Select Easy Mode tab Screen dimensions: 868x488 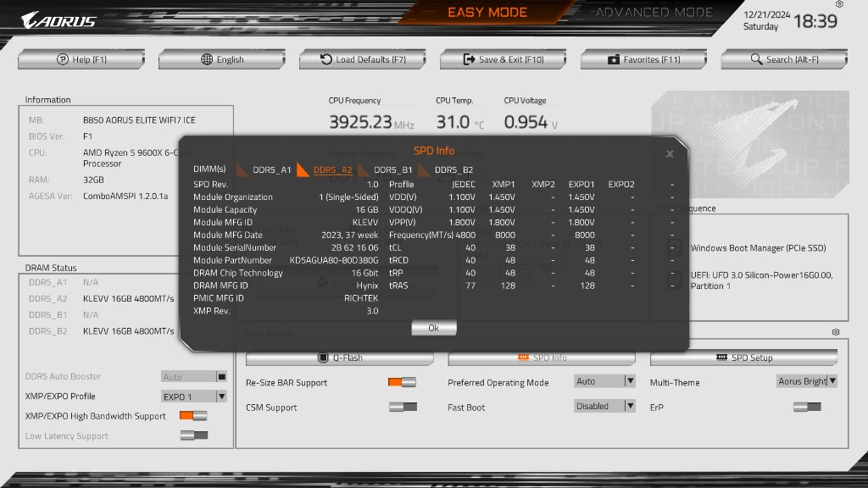(x=487, y=12)
